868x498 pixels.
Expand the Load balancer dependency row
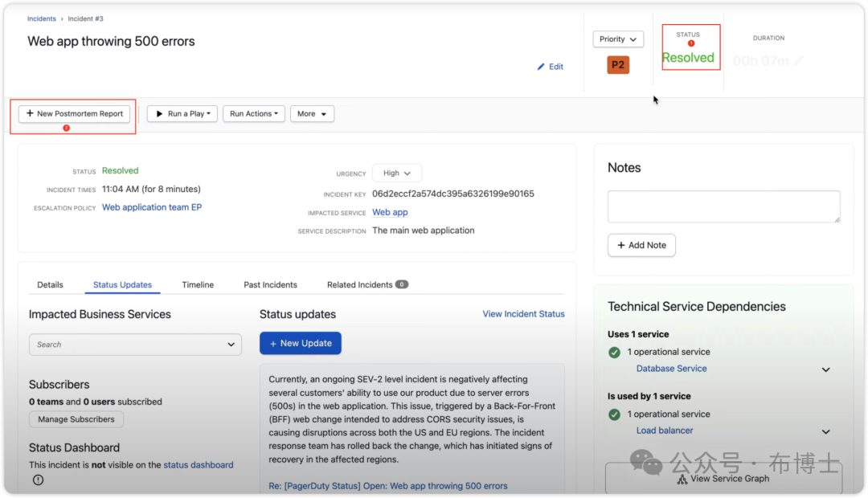pyautogui.click(x=825, y=431)
